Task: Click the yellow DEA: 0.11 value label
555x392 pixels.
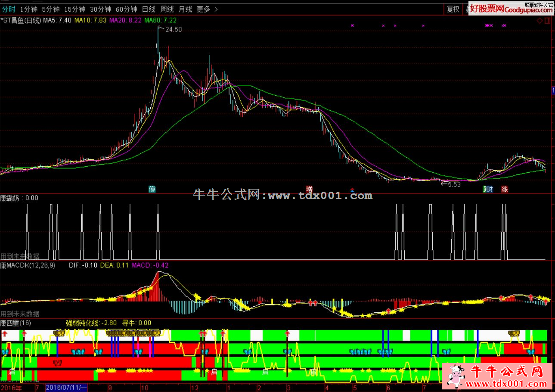Action: pos(115,265)
